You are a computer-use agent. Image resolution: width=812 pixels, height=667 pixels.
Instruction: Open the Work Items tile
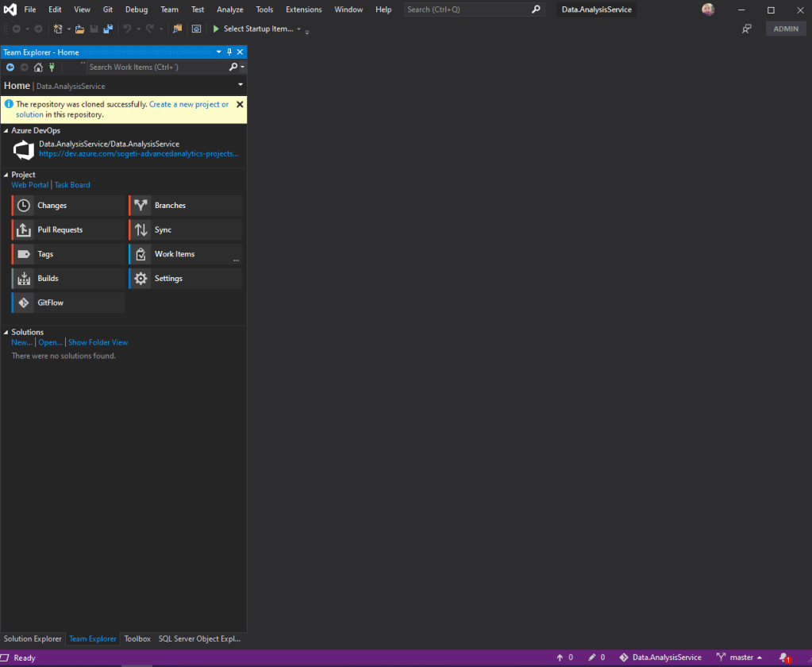tap(186, 254)
